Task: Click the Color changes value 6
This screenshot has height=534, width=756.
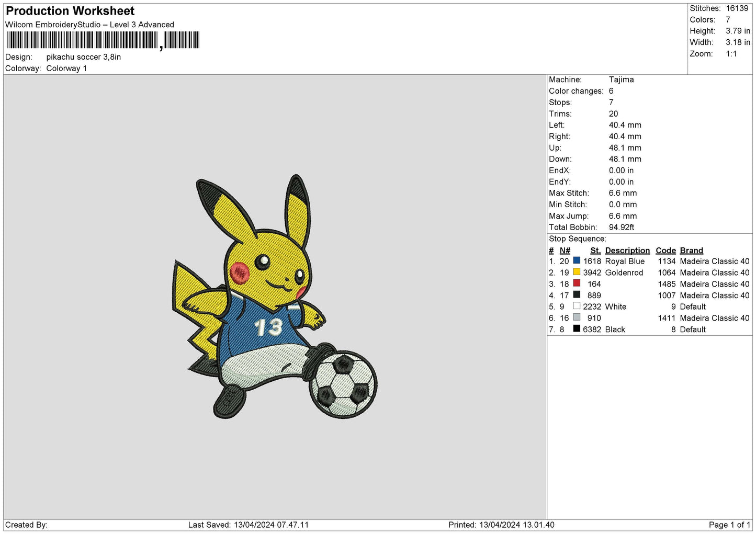Action: (x=611, y=91)
